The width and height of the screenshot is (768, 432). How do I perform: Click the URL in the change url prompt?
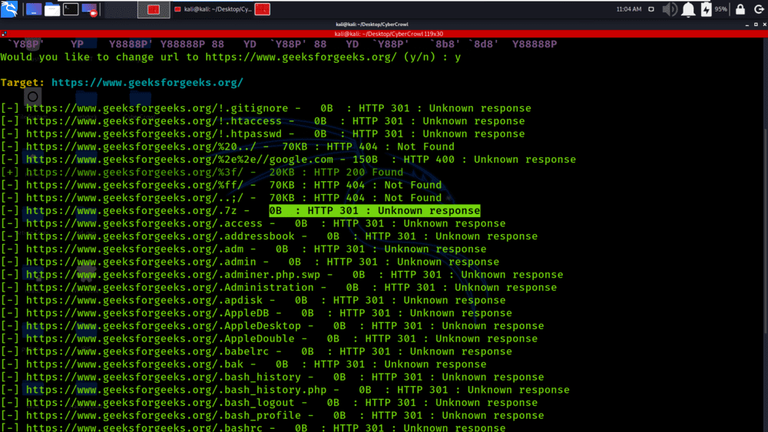click(301, 57)
